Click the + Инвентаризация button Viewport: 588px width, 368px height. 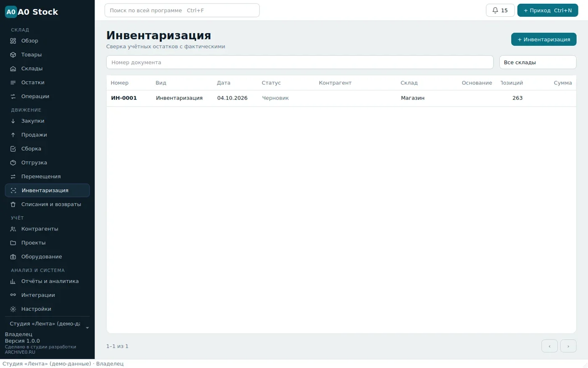[x=543, y=39]
